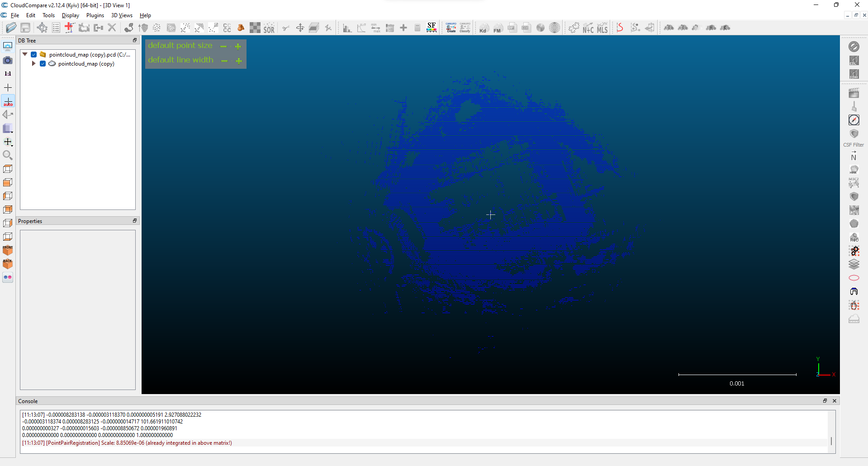Toggle checkbox for pointcloud_map (copy).pcd folder
The image size is (868, 466).
[x=34, y=55]
